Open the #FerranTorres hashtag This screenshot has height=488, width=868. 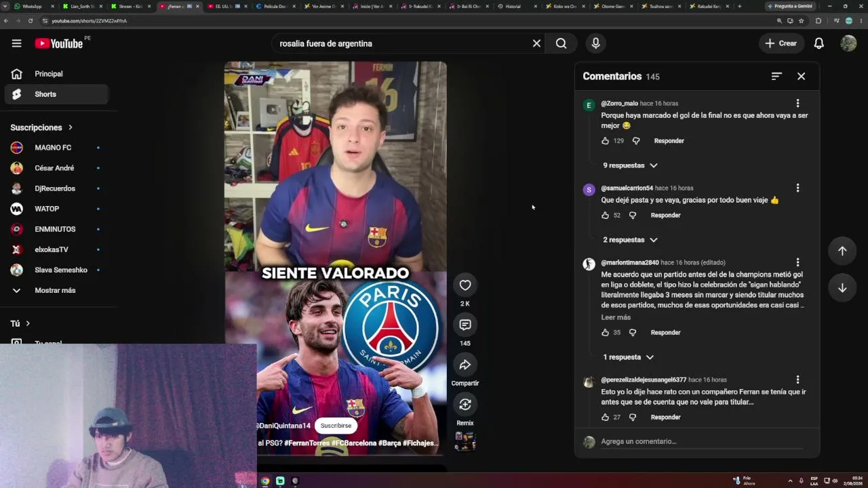[x=307, y=443]
